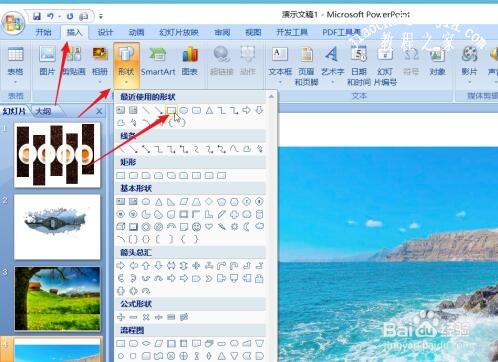Click the round Office button
The image size is (498, 362).
(x=13, y=24)
